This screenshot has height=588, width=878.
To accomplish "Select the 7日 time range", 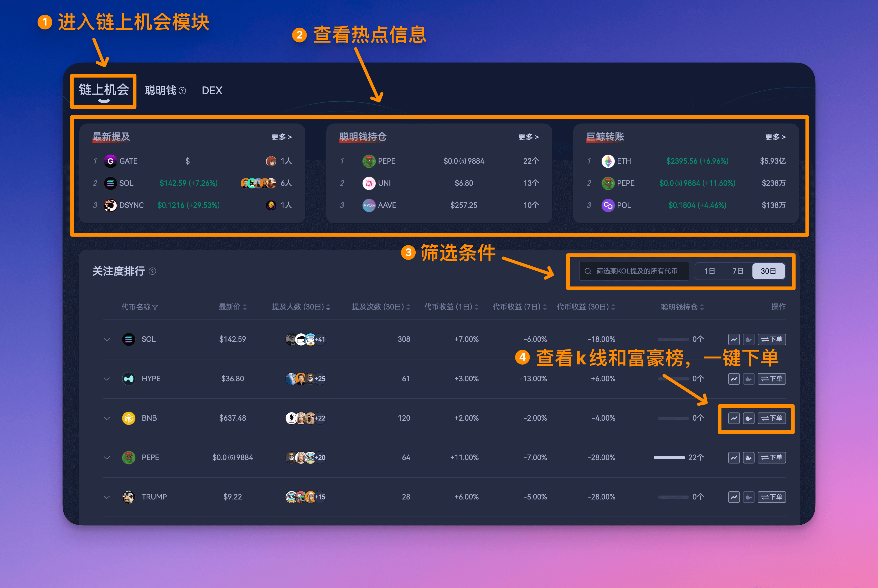I will [738, 271].
